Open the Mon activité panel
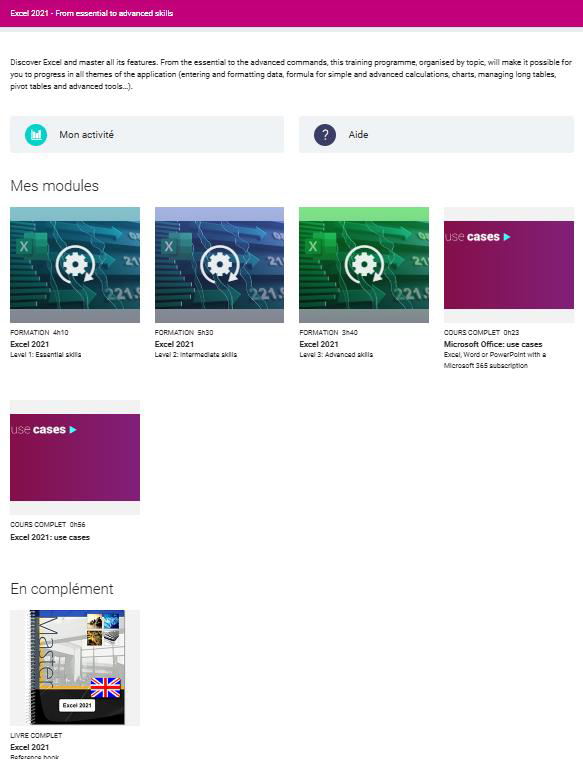This screenshot has height=762, width=583. pos(147,135)
